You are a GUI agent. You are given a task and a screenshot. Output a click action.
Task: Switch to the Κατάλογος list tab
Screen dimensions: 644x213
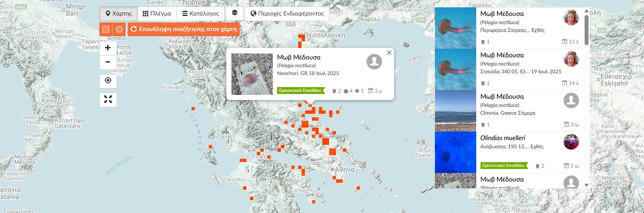click(x=200, y=13)
